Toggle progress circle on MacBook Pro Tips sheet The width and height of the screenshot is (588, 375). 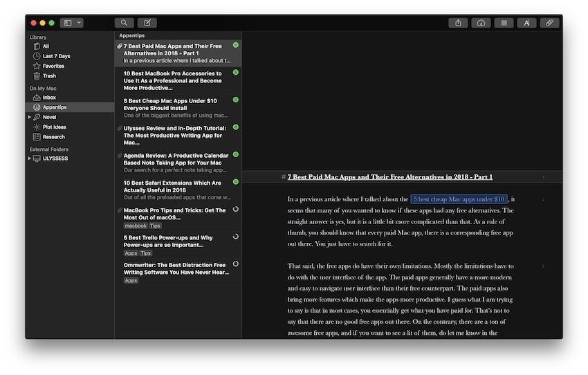[235, 209]
